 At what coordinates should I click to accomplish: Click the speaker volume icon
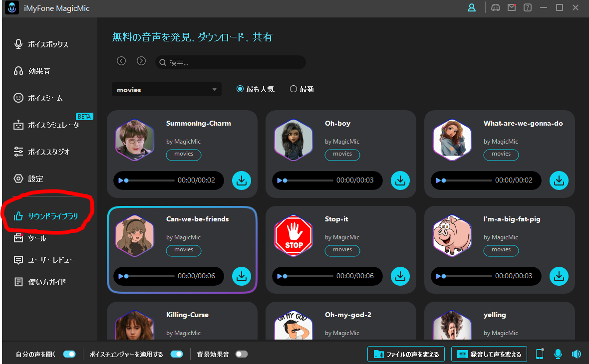577,354
